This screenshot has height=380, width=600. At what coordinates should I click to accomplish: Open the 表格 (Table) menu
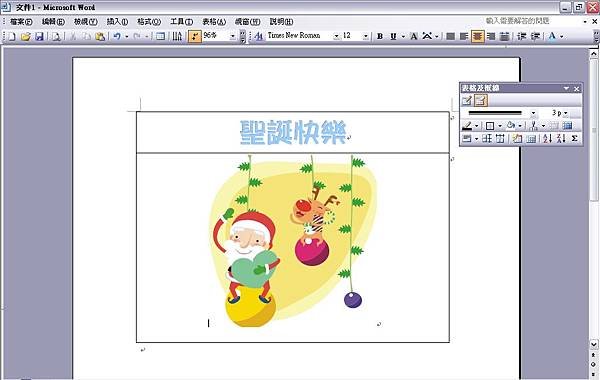[214, 22]
